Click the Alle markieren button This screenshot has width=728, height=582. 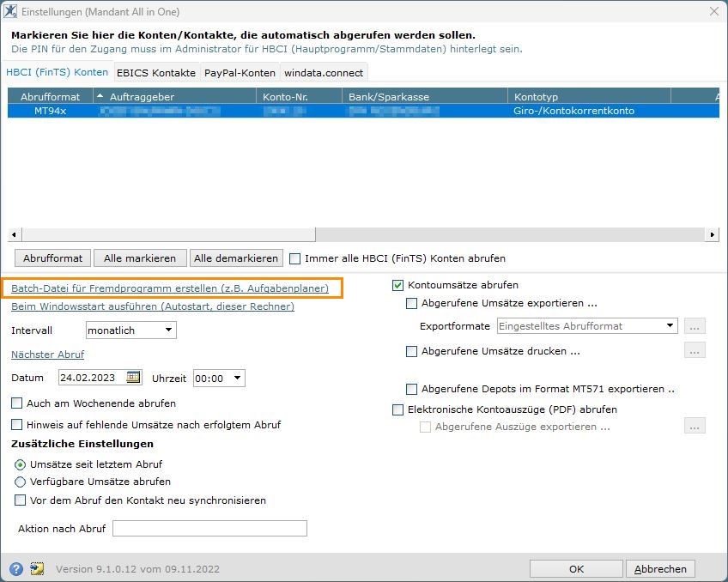[140, 258]
